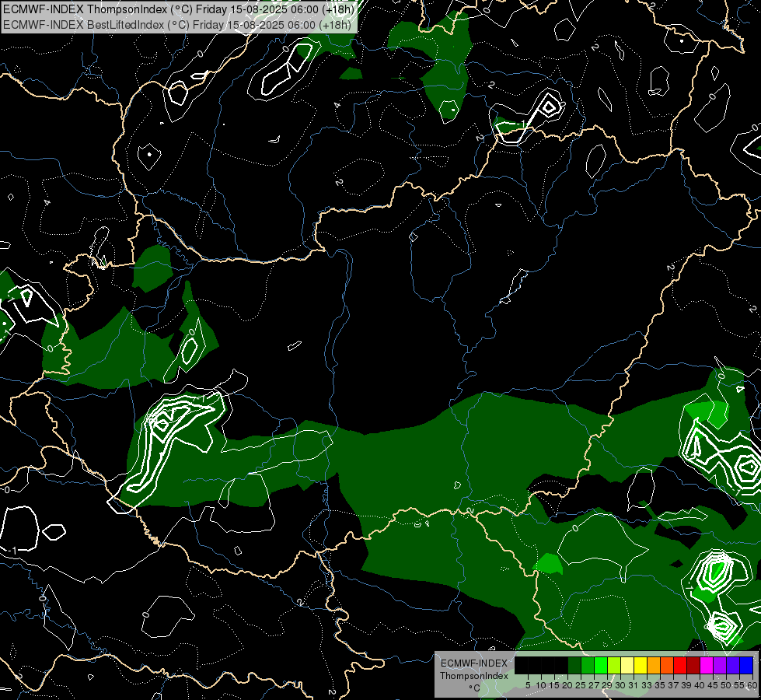Select the dark red 39–40 legend swatch
This screenshot has height=700, width=761.
tap(693, 665)
